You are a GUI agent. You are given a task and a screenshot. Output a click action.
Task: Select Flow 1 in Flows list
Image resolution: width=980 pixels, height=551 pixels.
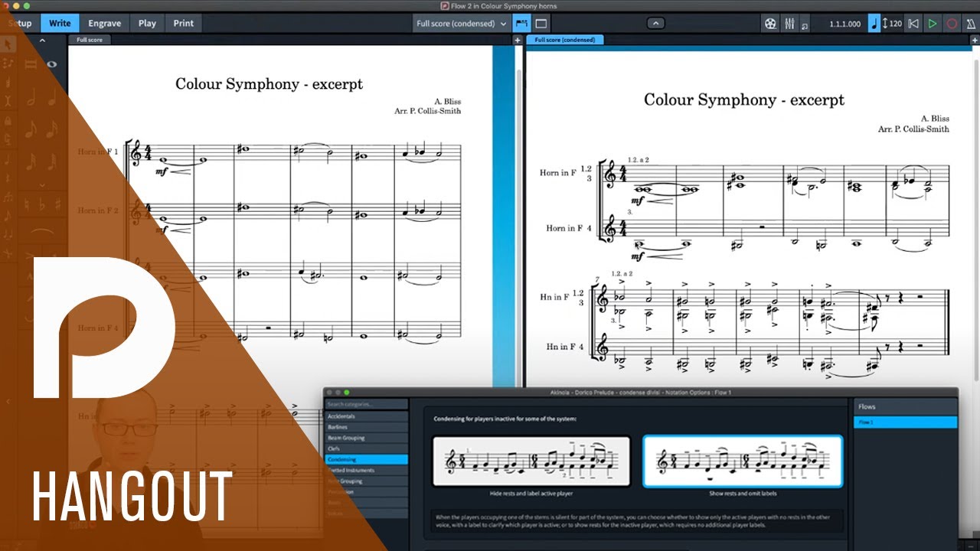tap(905, 422)
